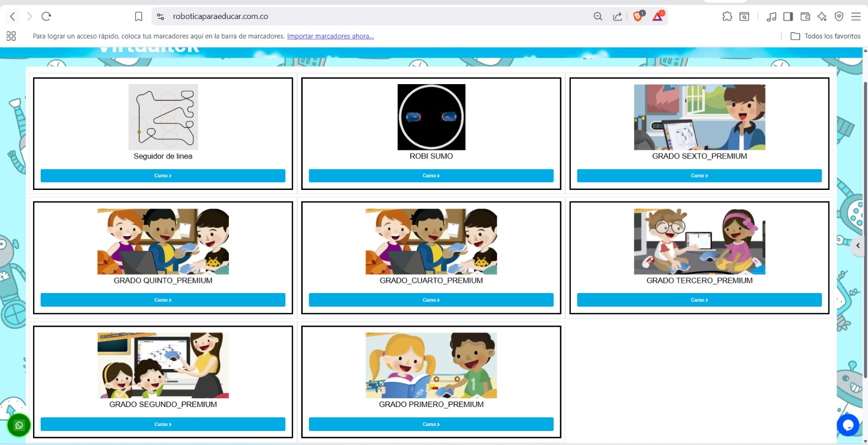Open Curso button for ROBI SUMO
Viewport: 868px width, 445px height.
coord(431,176)
